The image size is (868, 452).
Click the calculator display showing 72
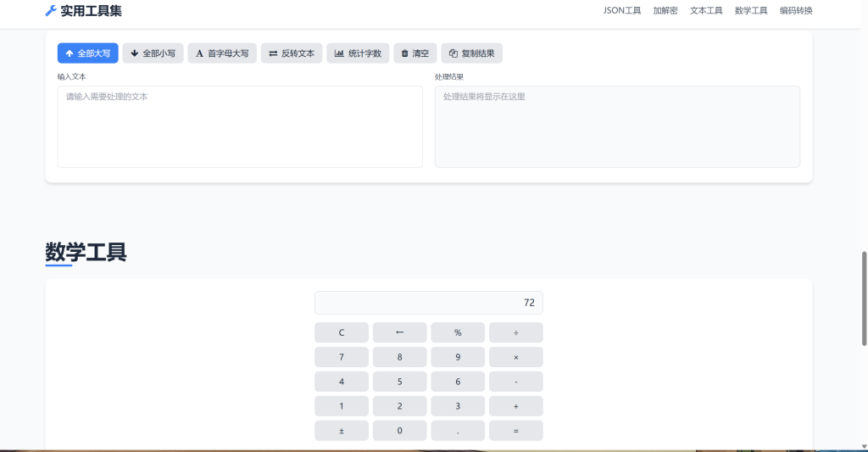428,303
